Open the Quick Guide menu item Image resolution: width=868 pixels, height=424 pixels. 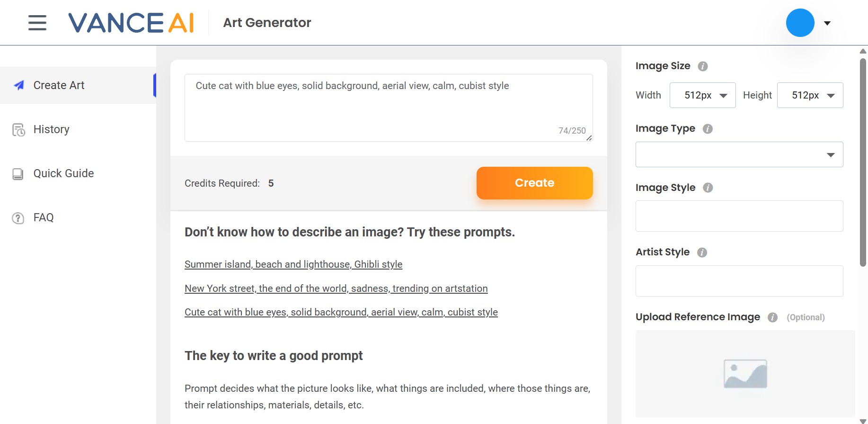63,173
